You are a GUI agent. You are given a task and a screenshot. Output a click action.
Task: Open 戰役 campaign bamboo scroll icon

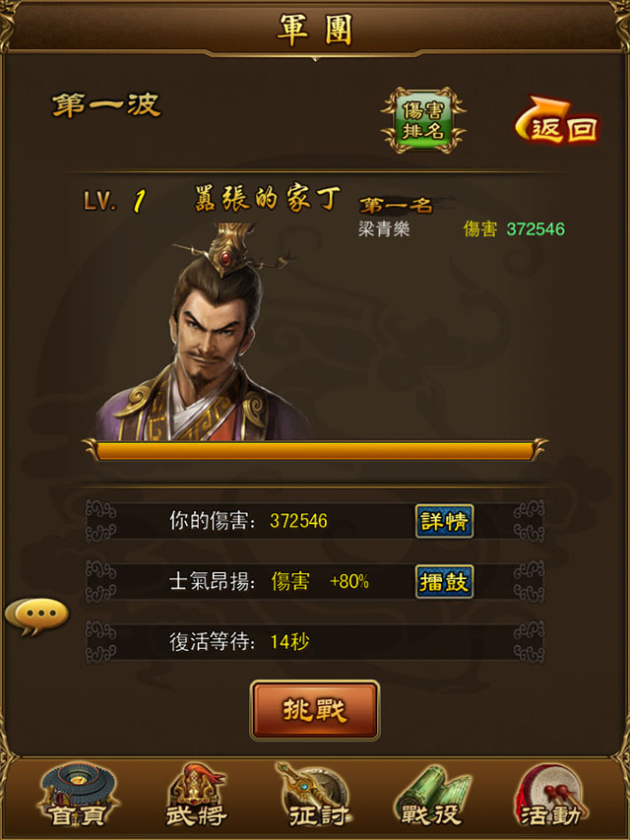(x=434, y=796)
